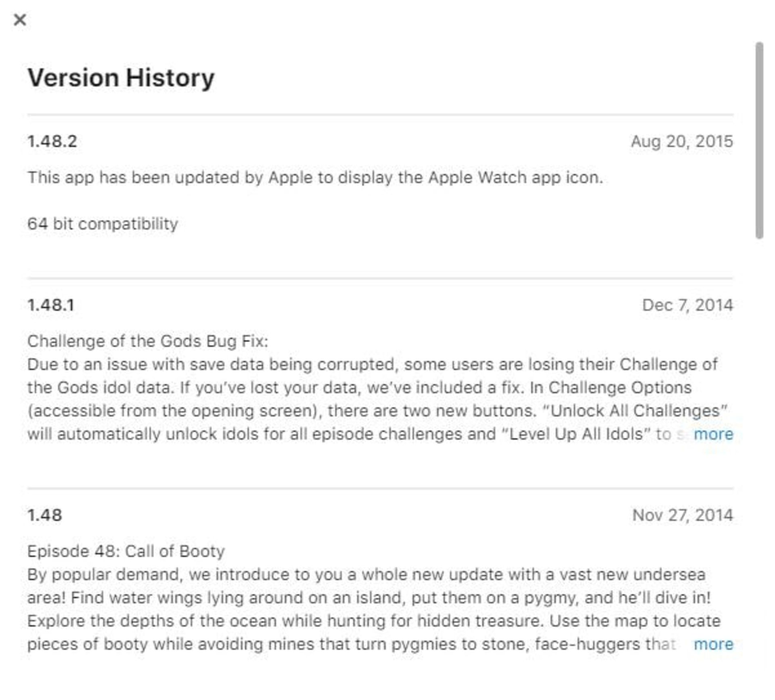
Task: Click the Unlock All Challenges text
Action: (635, 411)
